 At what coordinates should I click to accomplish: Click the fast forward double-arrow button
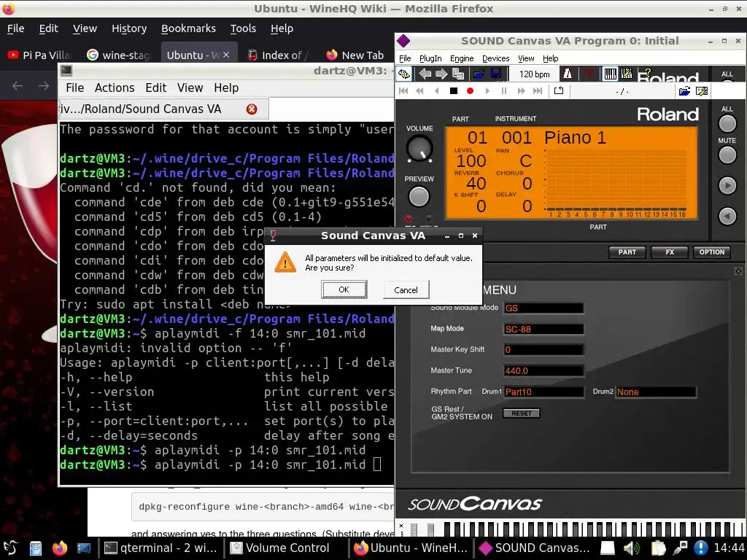point(521,91)
